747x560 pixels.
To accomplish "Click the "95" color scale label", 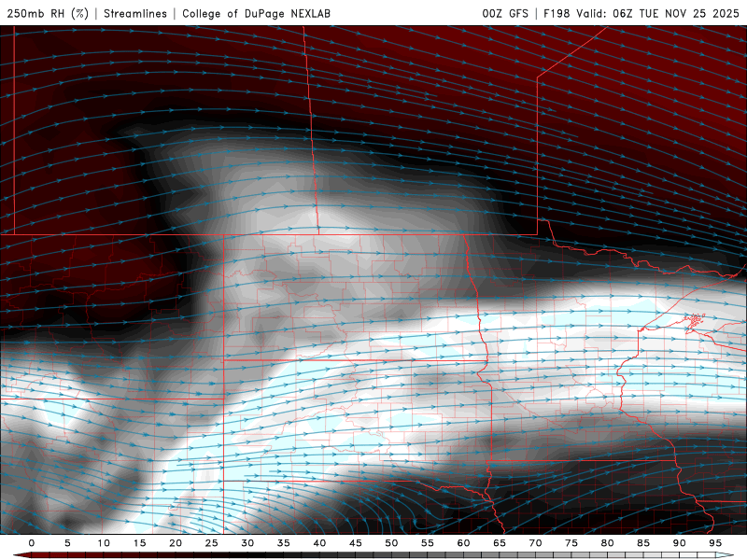I will pyautogui.click(x=714, y=543).
